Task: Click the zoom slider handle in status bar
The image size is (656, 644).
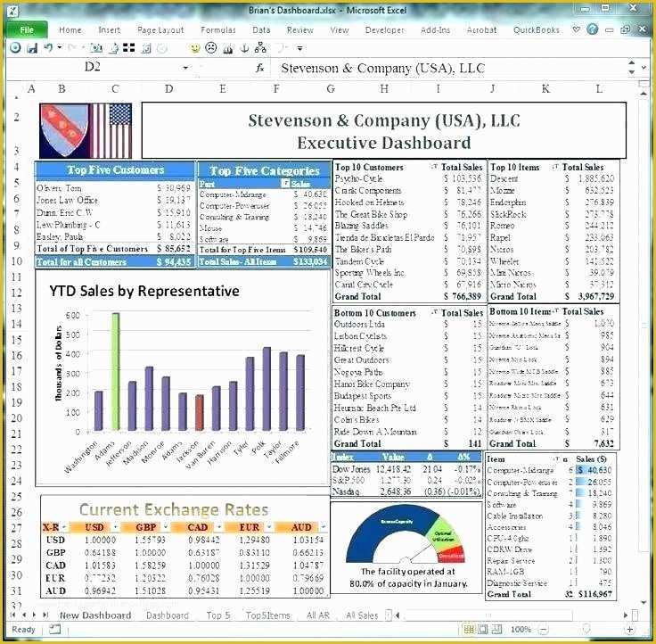Action: coord(586,629)
